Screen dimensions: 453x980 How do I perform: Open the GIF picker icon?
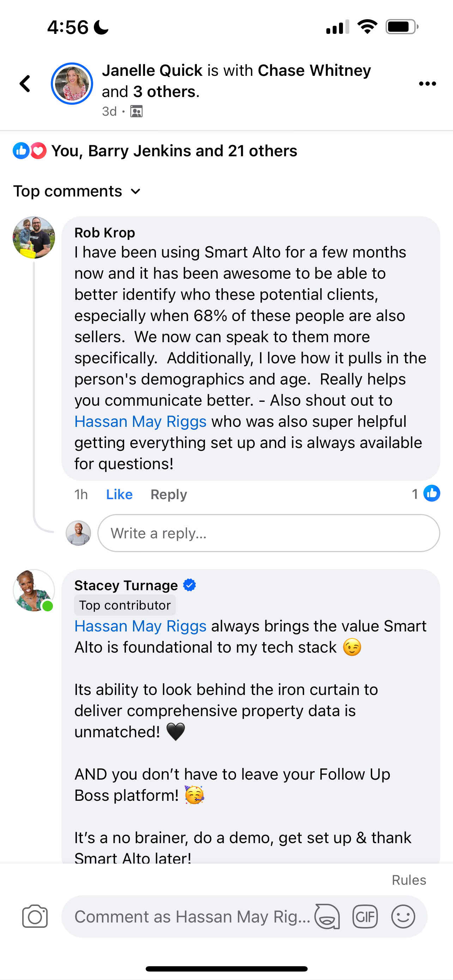[365, 917]
